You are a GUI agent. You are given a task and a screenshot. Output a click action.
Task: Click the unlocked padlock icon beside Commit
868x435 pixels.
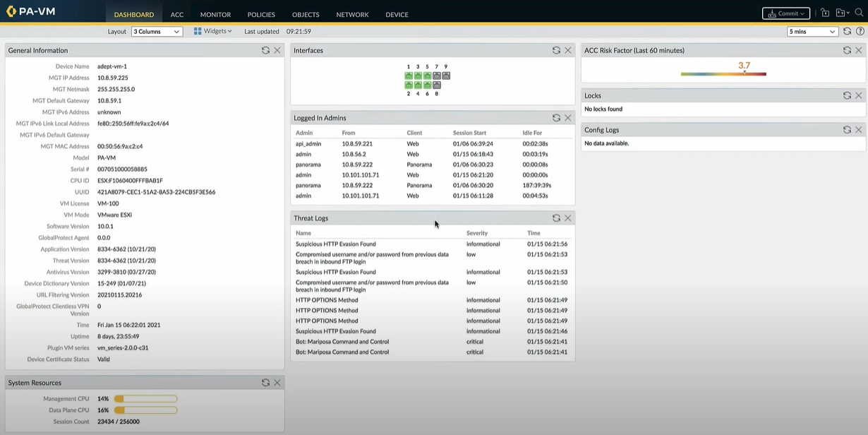[x=824, y=12]
